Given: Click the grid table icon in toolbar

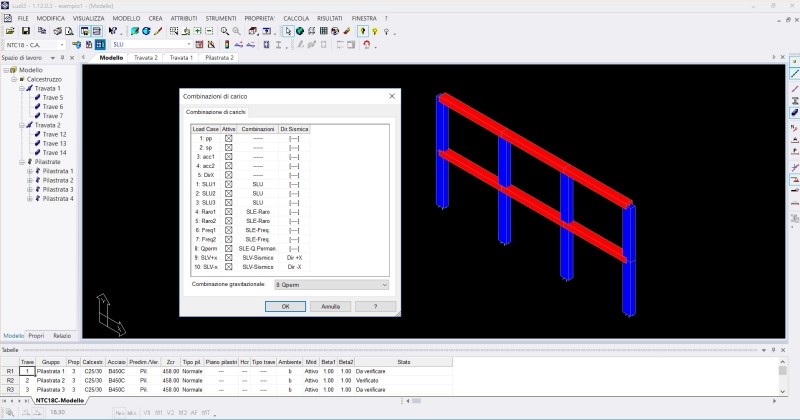Looking at the screenshot, I should [x=323, y=31].
